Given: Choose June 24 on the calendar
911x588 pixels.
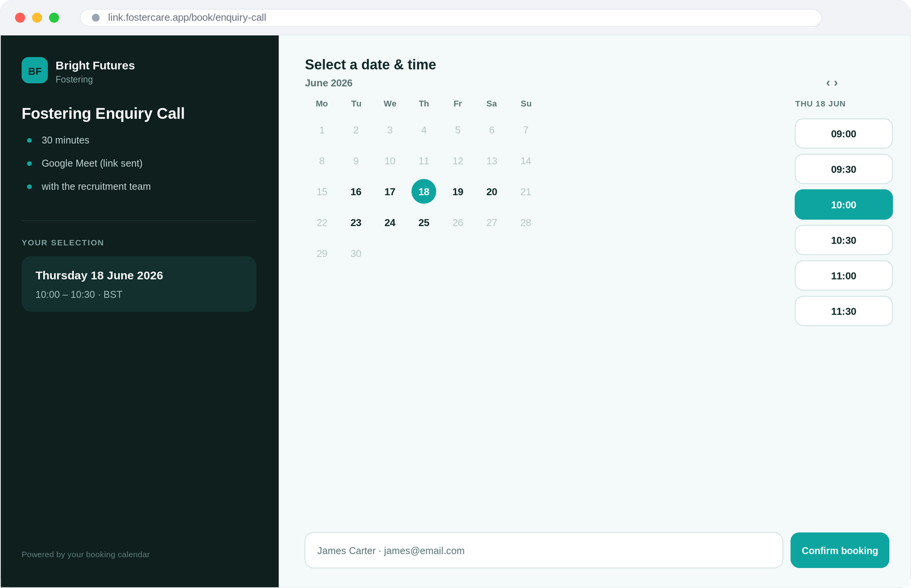Looking at the screenshot, I should (390, 223).
